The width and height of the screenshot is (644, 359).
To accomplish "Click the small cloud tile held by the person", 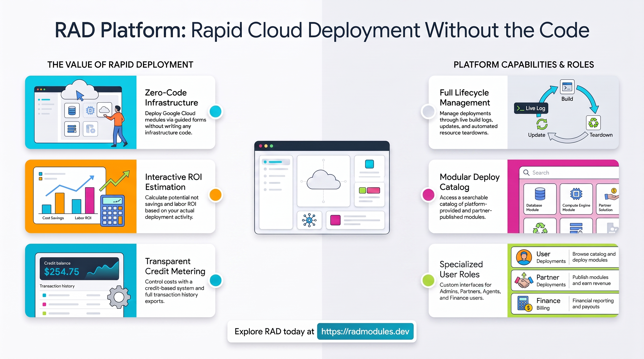I will click(x=104, y=110).
